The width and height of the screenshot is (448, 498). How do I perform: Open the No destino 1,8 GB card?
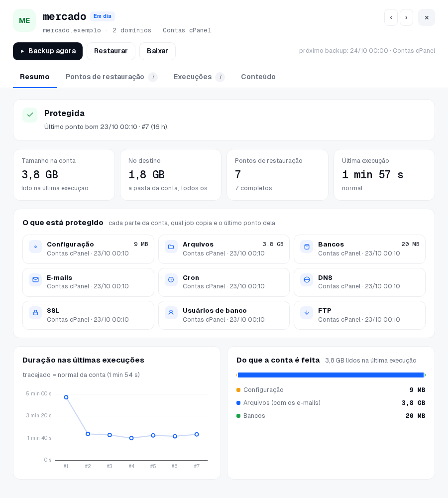tap(171, 175)
